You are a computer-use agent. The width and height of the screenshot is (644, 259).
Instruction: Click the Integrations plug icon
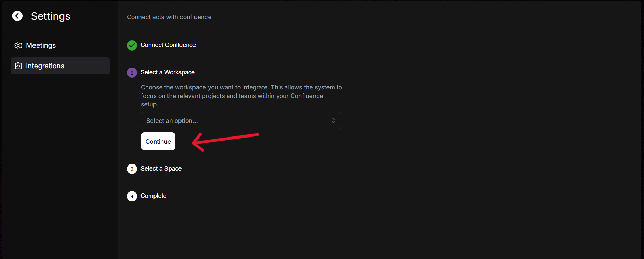pyautogui.click(x=18, y=66)
